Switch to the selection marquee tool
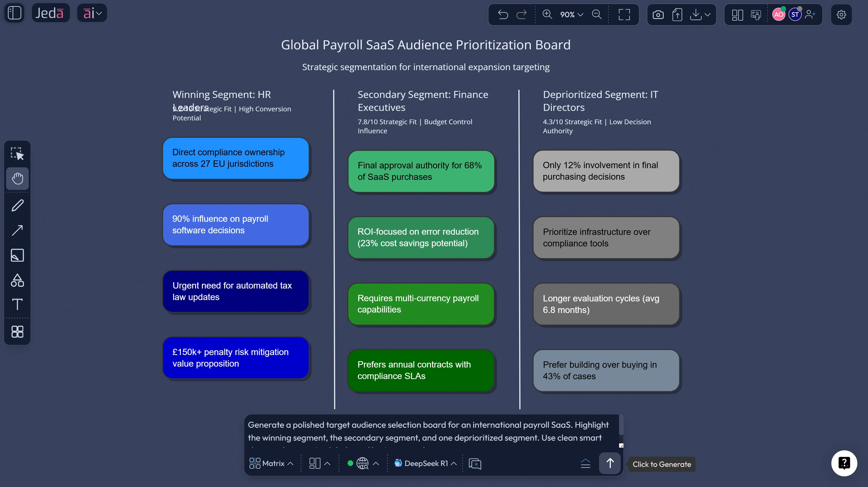The height and width of the screenshot is (487, 868). pyautogui.click(x=17, y=154)
